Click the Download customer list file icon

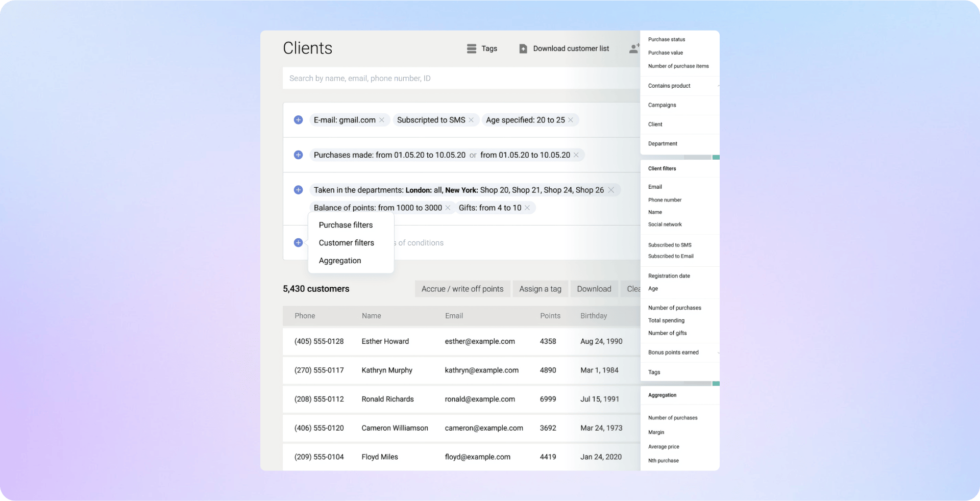tap(523, 48)
